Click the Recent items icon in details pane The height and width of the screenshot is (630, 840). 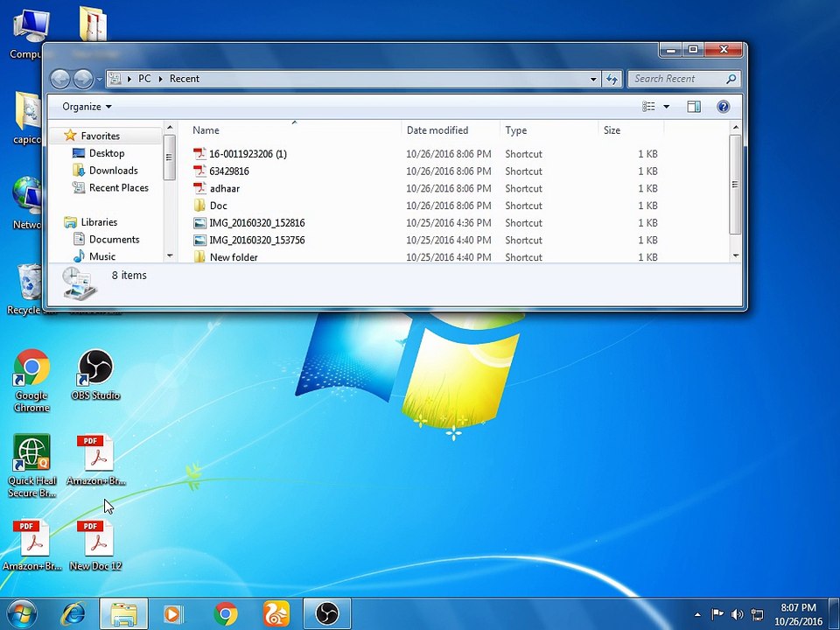point(79,283)
